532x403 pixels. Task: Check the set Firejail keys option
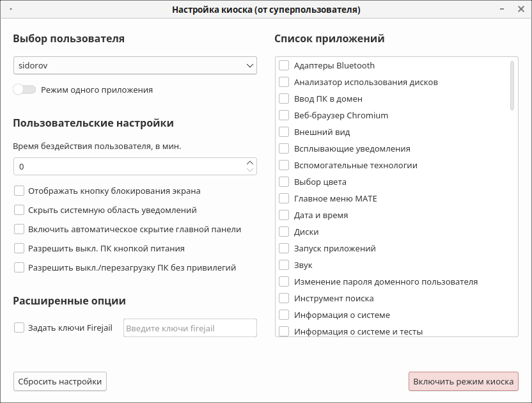(x=19, y=328)
